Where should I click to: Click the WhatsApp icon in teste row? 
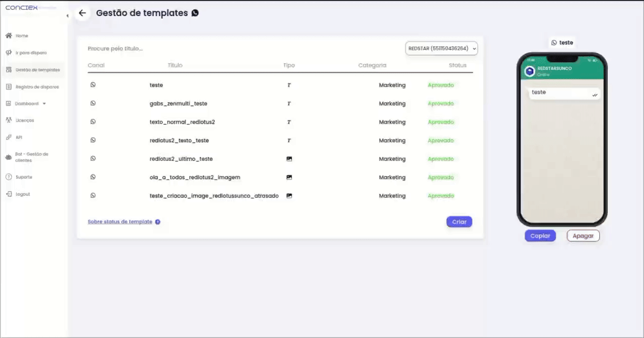click(93, 85)
